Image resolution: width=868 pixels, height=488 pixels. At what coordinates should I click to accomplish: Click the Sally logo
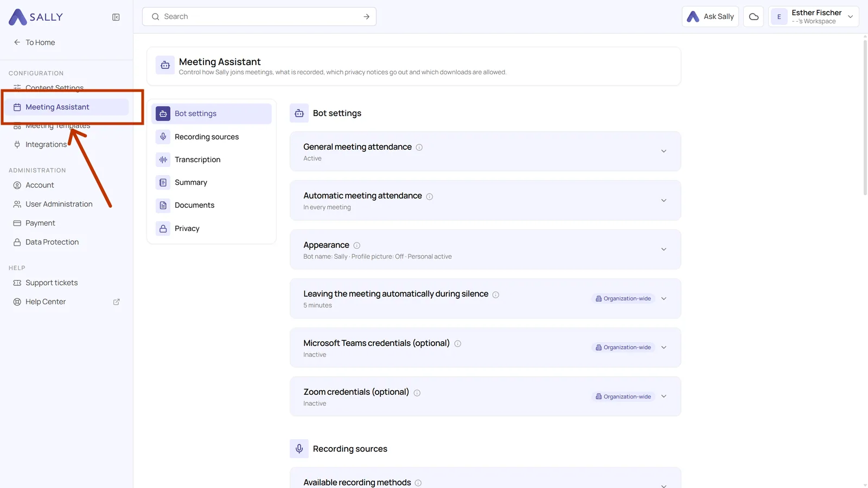36,17
